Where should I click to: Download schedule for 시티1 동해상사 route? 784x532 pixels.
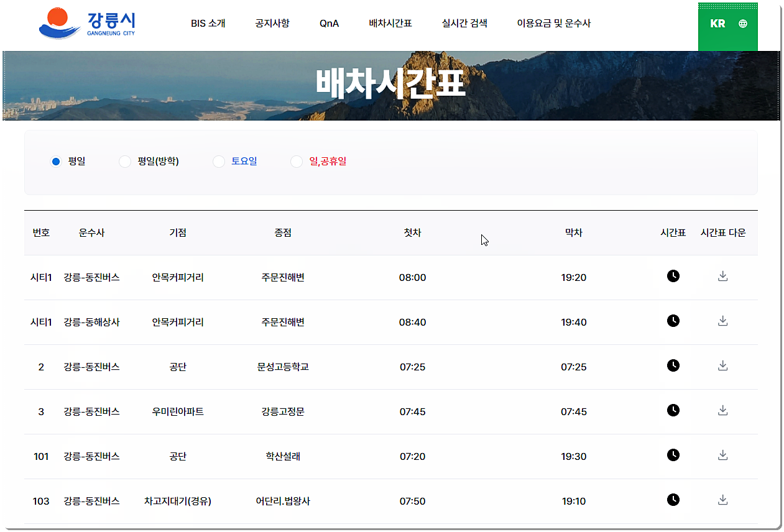[x=722, y=321]
